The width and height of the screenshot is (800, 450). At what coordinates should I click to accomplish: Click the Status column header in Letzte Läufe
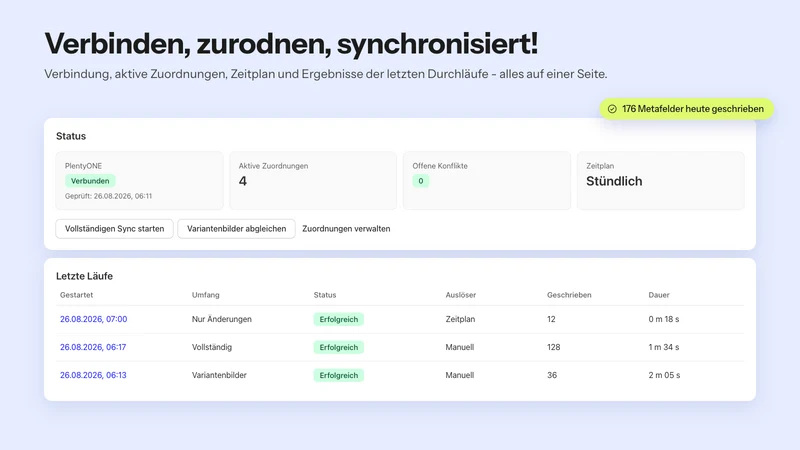(x=324, y=295)
